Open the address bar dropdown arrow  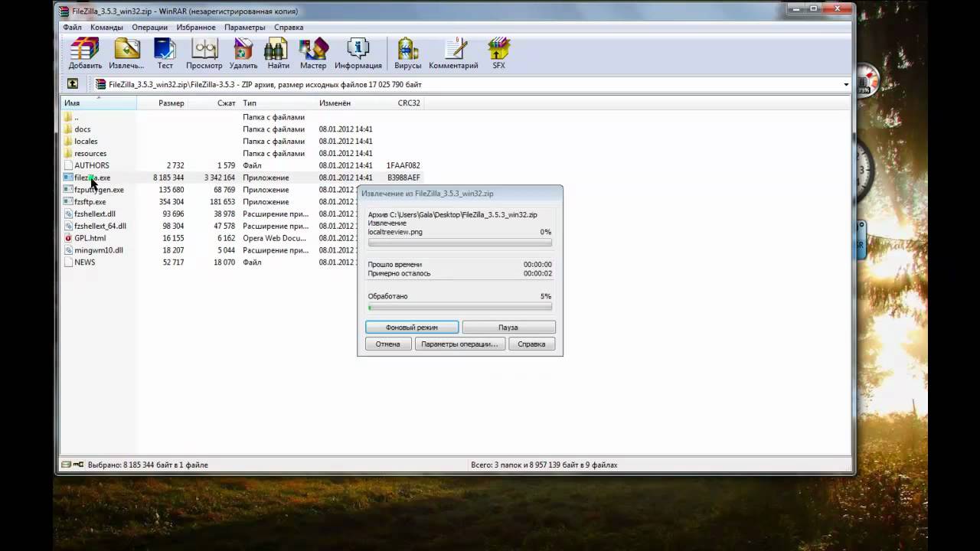point(846,84)
